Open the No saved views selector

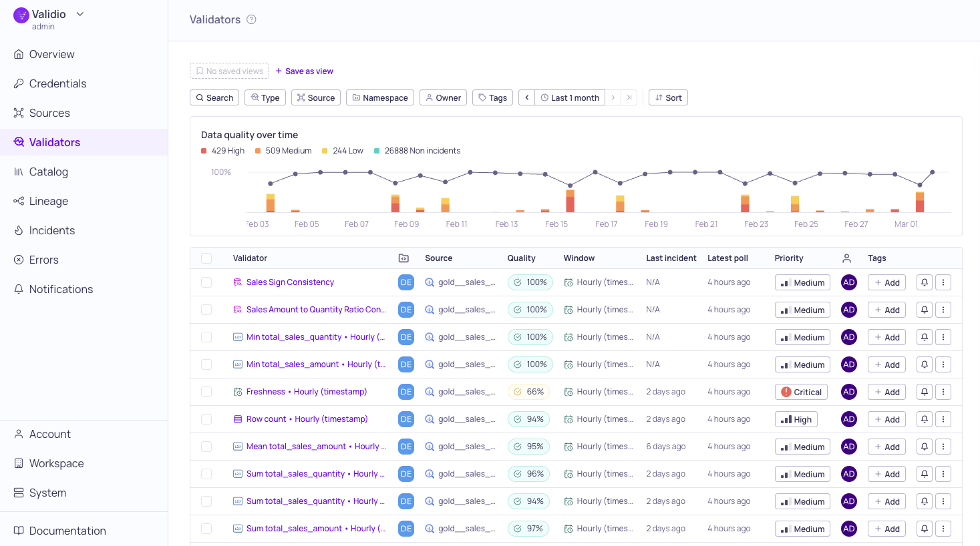[229, 71]
